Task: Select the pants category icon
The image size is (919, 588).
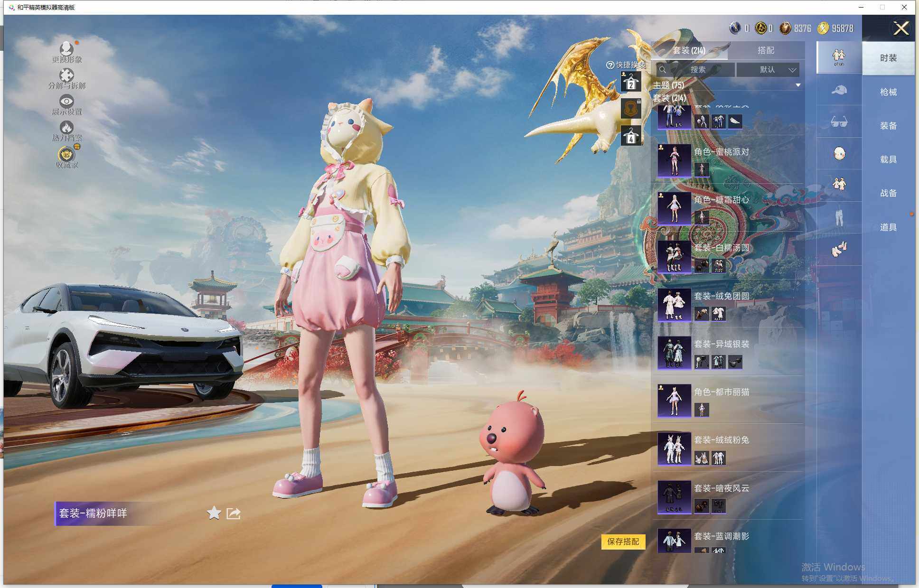Action: (x=839, y=217)
